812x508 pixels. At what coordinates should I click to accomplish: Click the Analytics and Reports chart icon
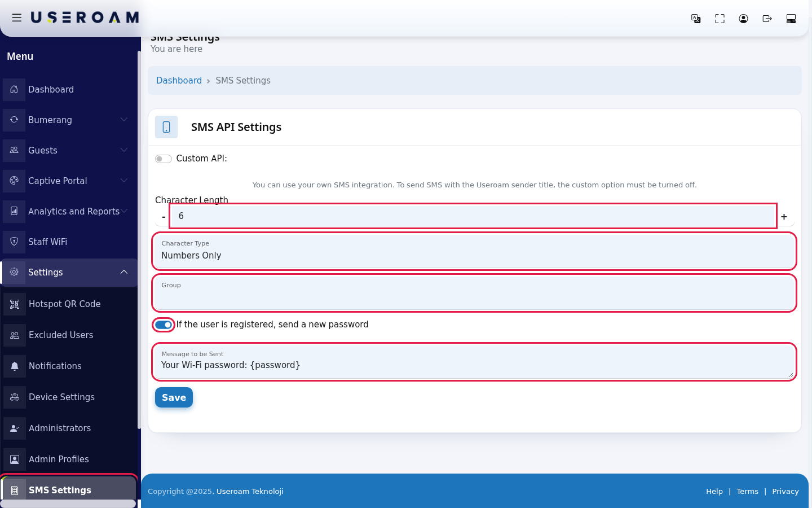14,211
